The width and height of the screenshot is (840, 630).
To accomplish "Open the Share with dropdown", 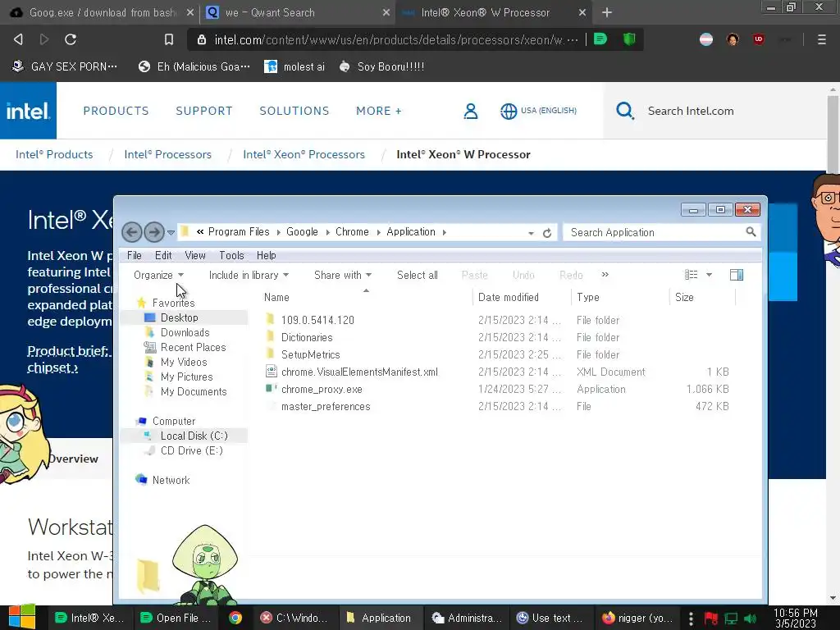I will [343, 275].
